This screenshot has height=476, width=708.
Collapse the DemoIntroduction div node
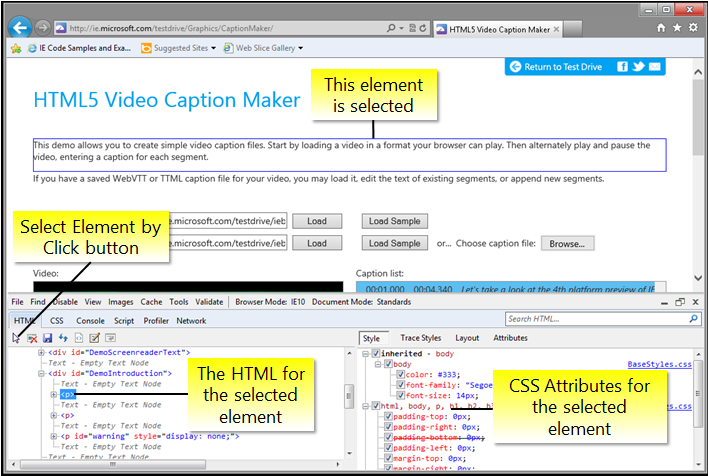click(41, 373)
